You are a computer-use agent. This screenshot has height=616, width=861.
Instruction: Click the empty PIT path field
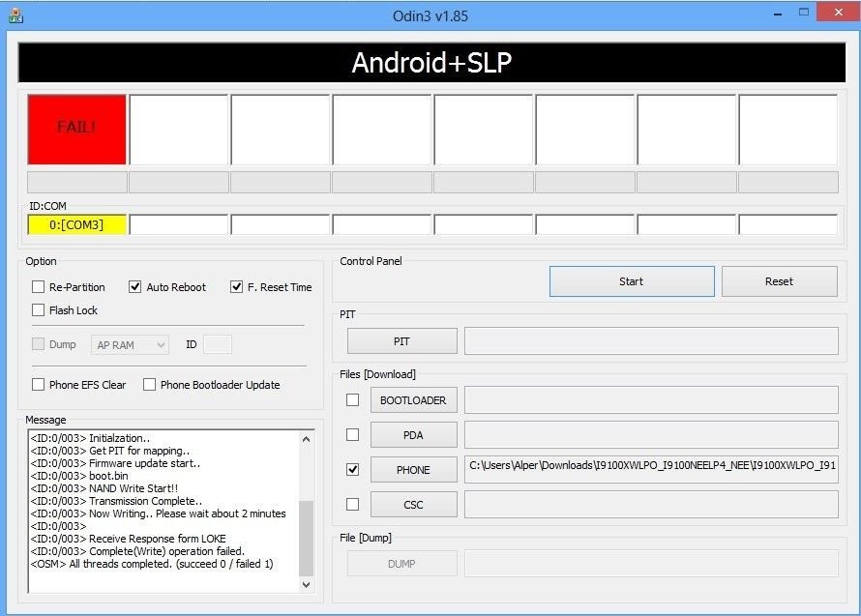pos(651,341)
